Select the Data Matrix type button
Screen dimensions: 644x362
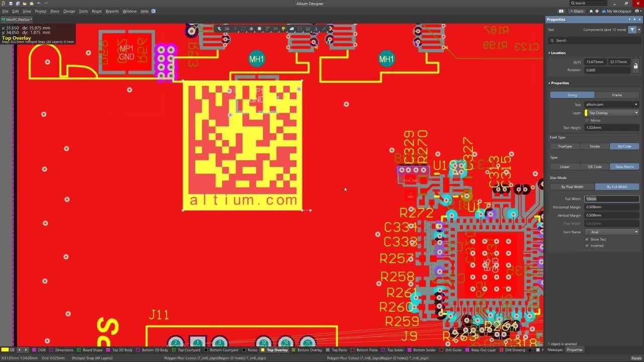click(624, 166)
